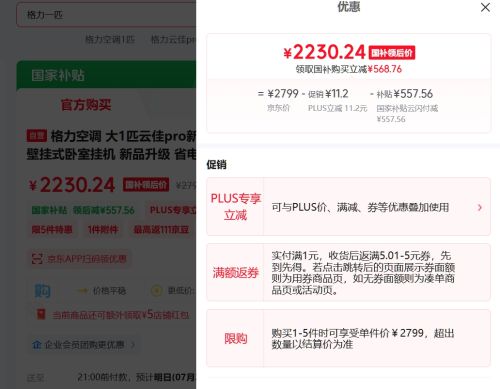The height and width of the screenshot is (389, 500).
Task: Expand 企业会员团购更优惠 chevron
Action: point(133,344)
